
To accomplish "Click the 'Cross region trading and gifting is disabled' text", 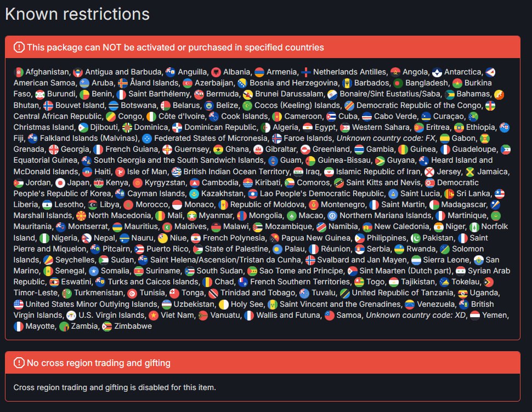I will pos(115,388).
